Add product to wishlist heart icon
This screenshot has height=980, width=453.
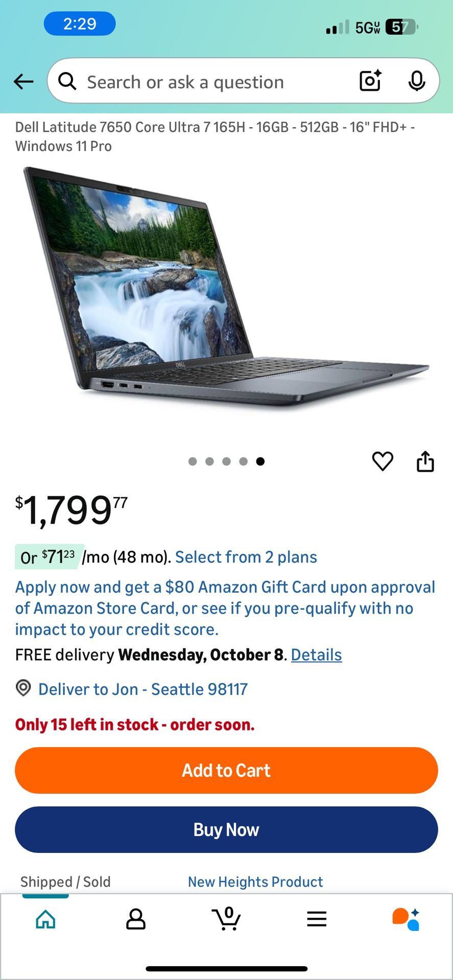click(383, 461)
